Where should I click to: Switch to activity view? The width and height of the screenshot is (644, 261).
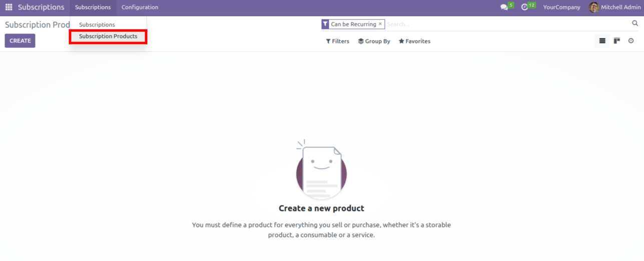631,41
